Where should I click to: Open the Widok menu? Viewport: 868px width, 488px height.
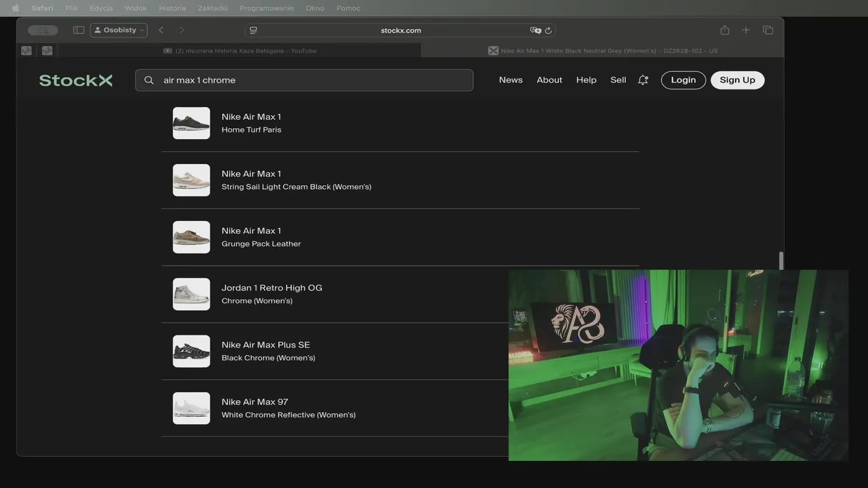tap(136, 8)
